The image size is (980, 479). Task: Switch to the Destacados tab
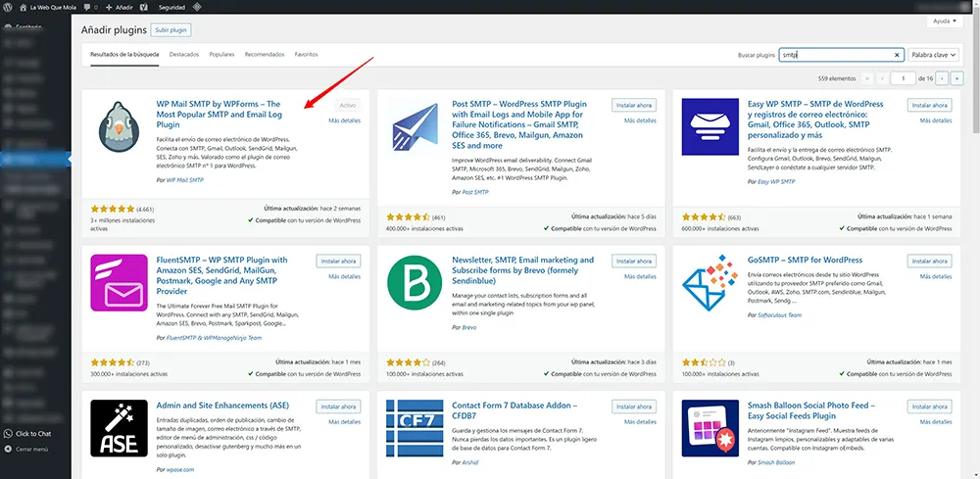tap(182, 55)
